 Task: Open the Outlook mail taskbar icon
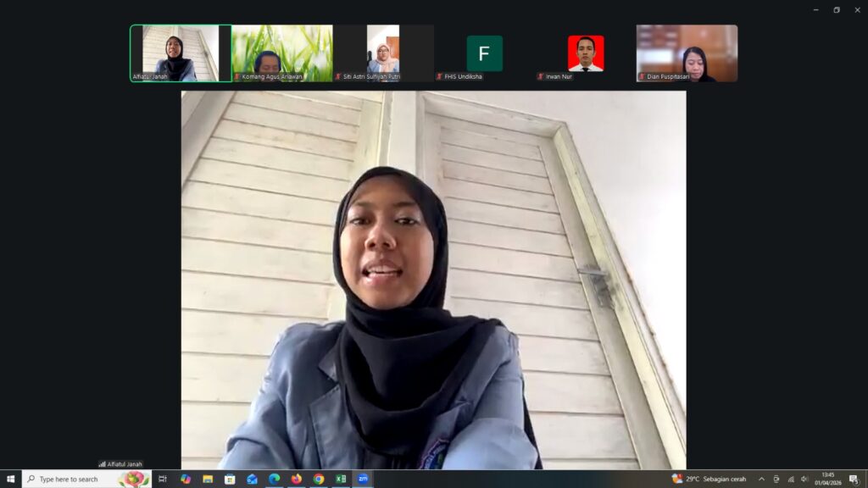(252, 479)
